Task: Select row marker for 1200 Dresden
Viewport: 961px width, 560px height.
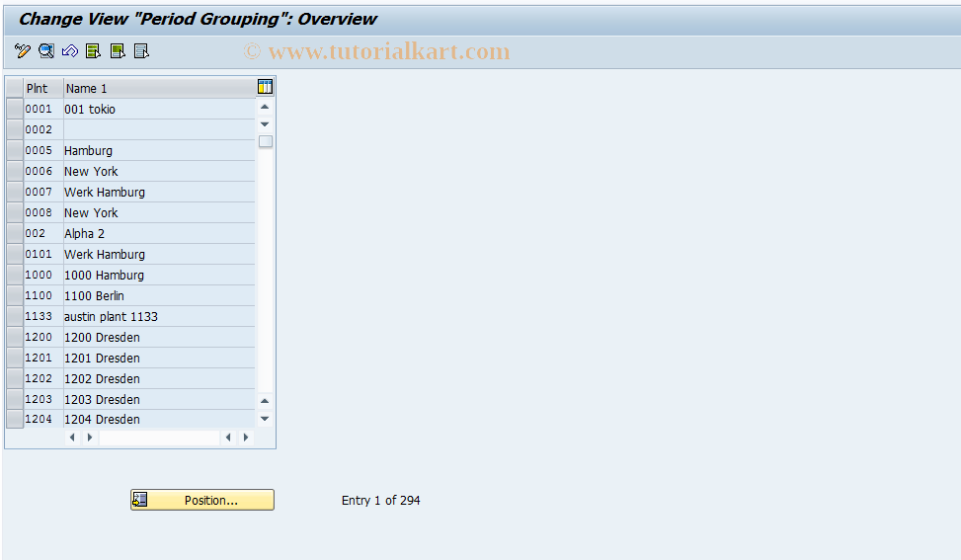Action: tap(15, 338)
